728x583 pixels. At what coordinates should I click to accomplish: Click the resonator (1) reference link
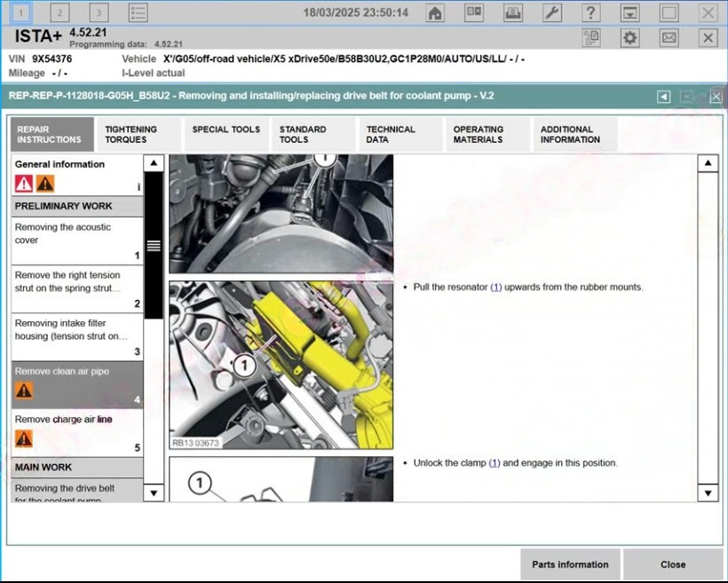[x=496, y=288]
